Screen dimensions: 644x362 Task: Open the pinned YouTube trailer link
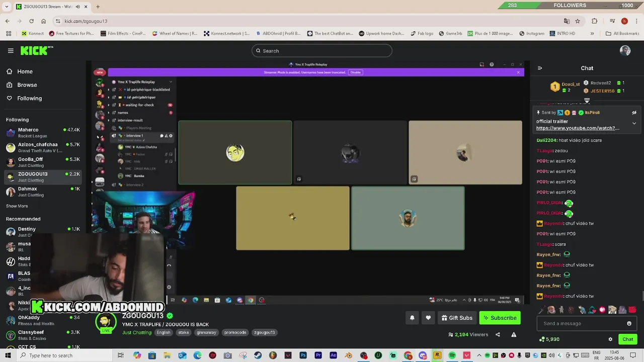click(x=578, y=128)
